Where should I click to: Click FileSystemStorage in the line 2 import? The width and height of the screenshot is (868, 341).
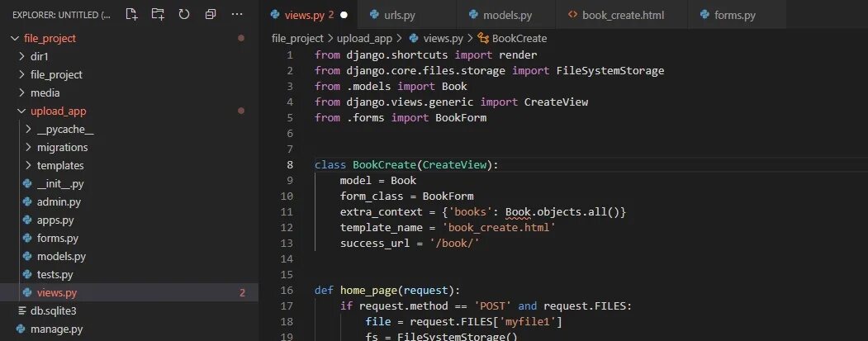point(610,70)
